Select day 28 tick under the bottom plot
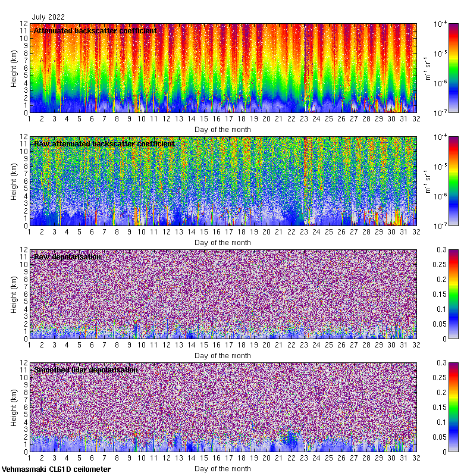 tap(366, 458)
